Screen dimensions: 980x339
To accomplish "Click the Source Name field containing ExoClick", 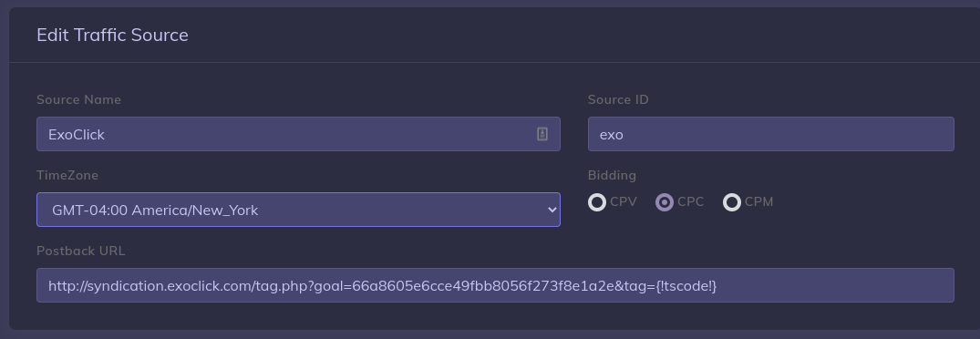I will 298,134.
